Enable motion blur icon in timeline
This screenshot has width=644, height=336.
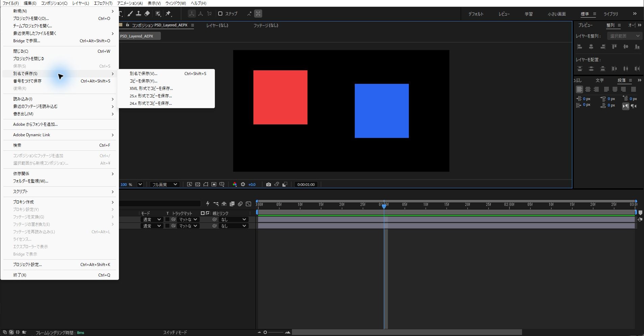(240, 204)
